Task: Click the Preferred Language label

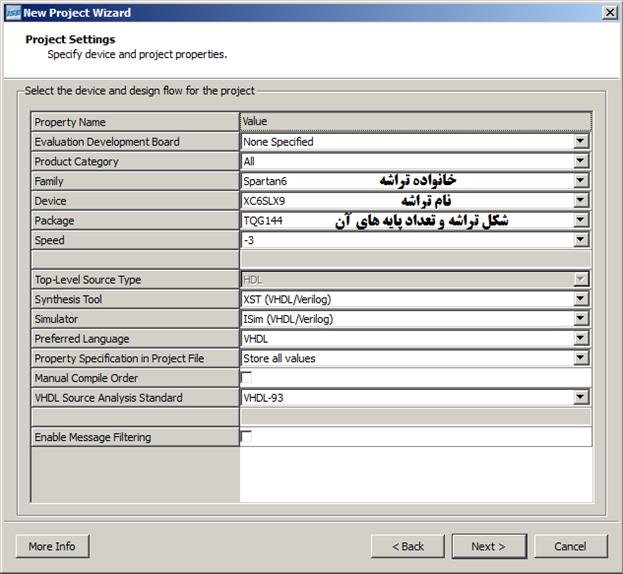Action: point(82,339)
